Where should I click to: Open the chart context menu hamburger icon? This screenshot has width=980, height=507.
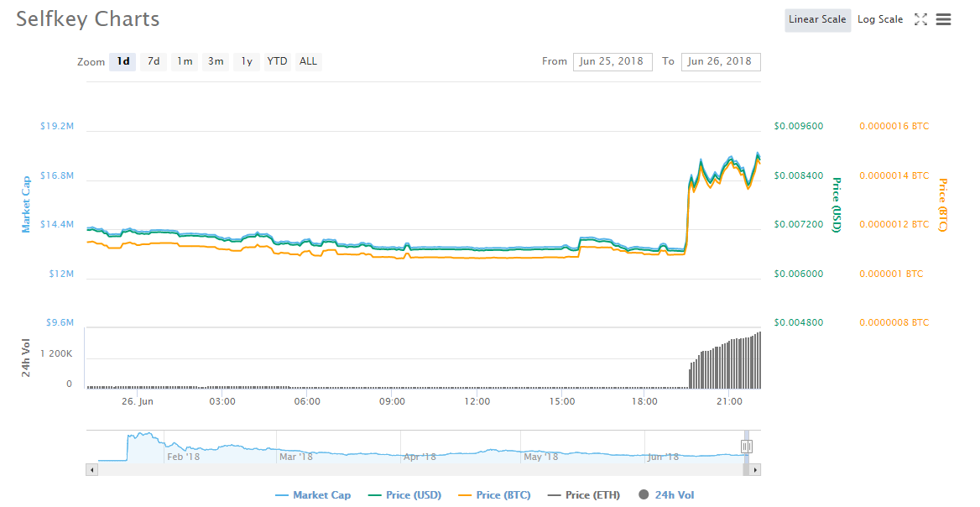click(x=943, y=19)
